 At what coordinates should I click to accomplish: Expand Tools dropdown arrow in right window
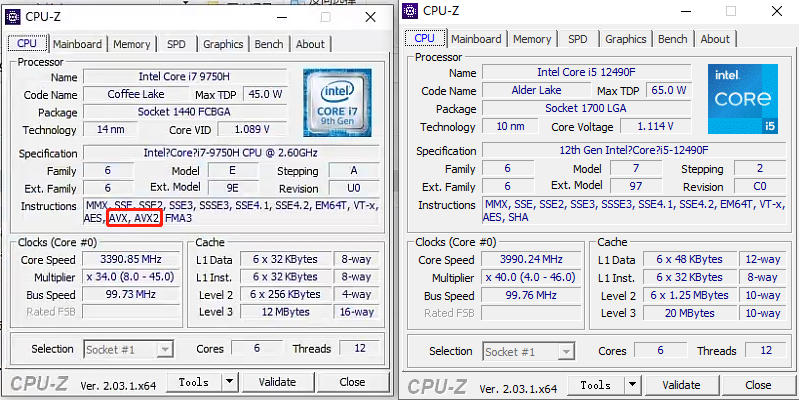632,385
